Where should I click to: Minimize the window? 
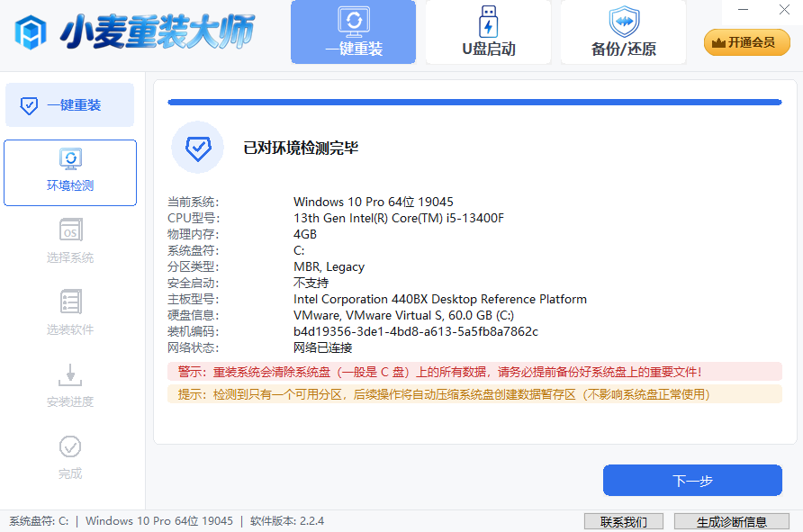[743, 10]
